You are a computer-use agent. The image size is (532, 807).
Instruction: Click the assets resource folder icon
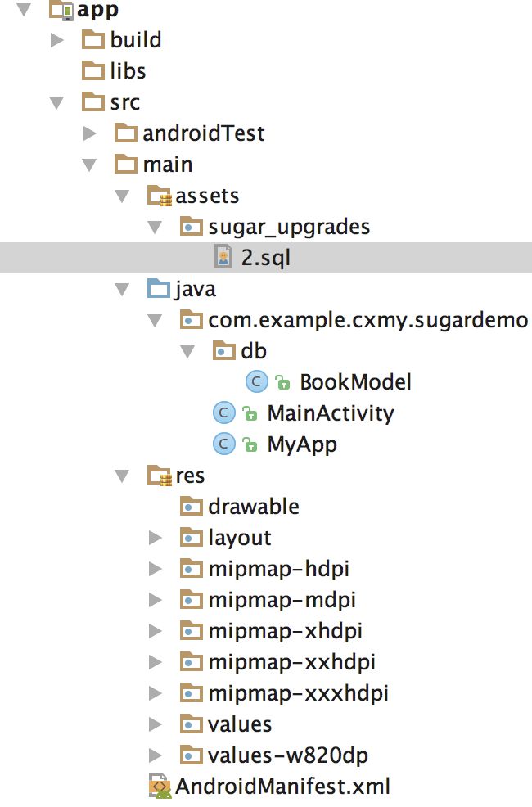point(159,196)
